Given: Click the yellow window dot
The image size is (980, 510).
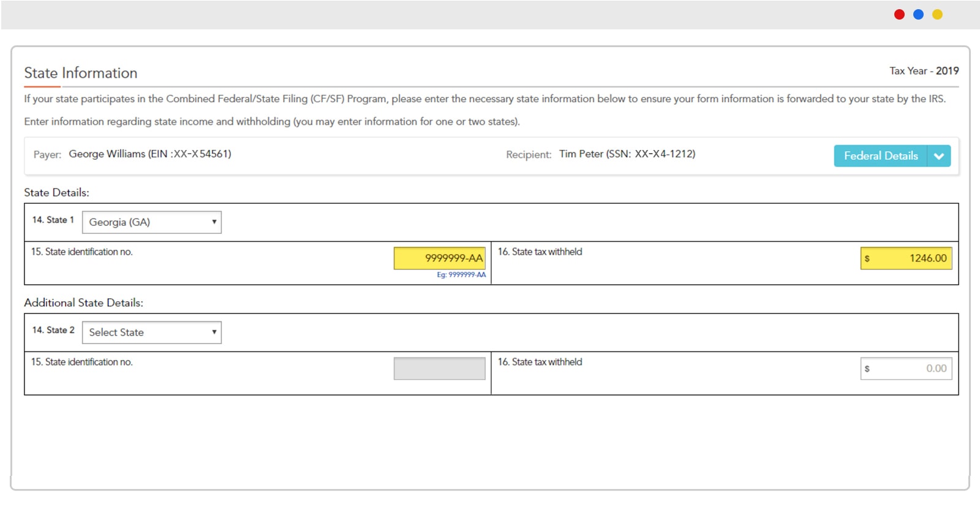Looking at the screenshot, I should tap(937, 15).
